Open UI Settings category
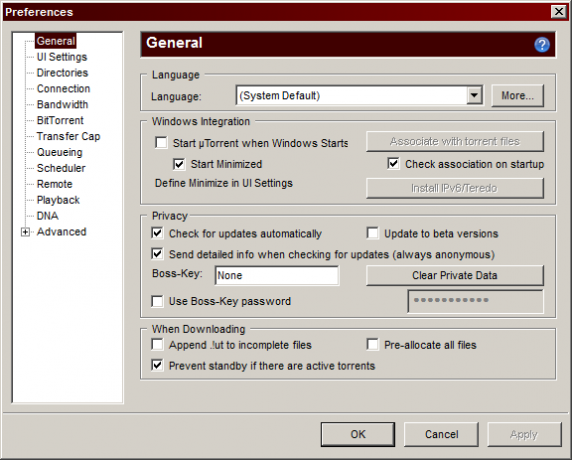Screen dimensions: 572x460 coord(62,57)
